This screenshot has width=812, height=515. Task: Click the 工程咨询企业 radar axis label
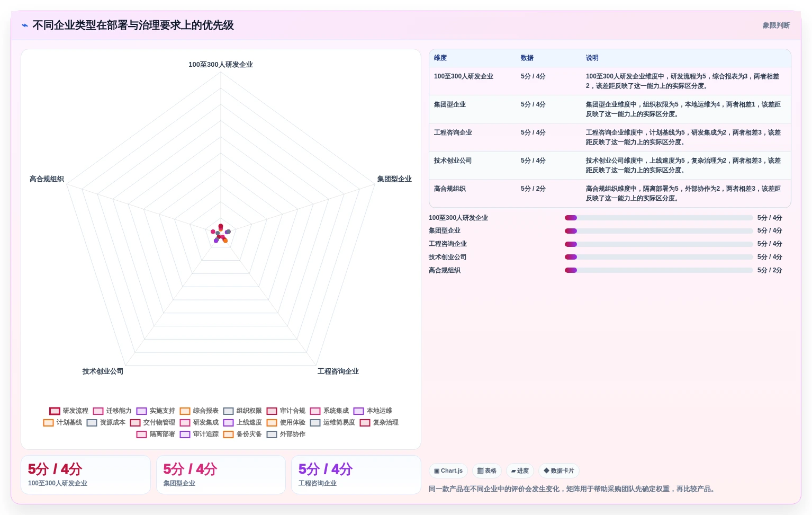pos(338,371)
